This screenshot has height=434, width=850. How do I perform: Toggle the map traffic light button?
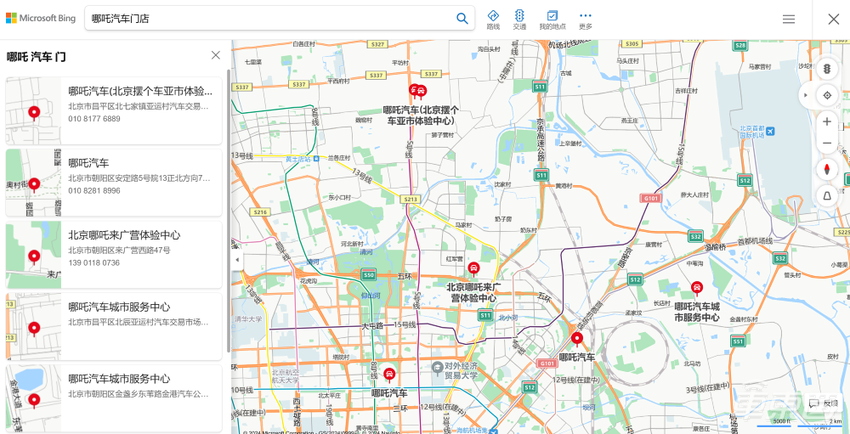827,69
